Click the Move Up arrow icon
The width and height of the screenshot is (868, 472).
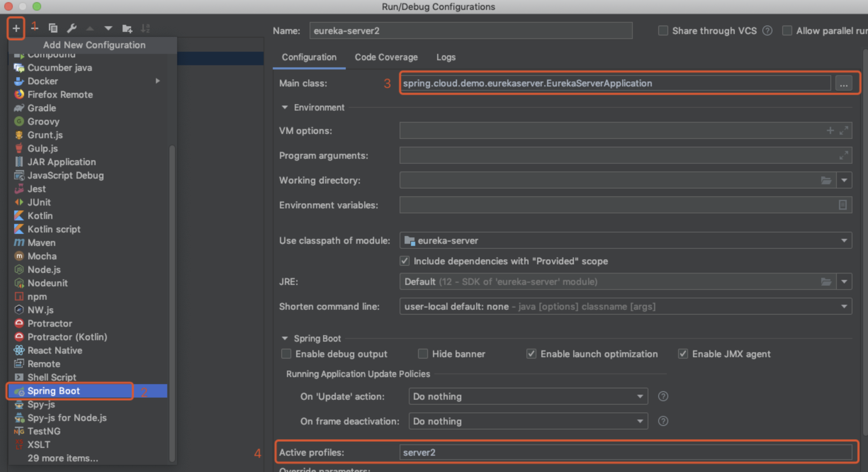pos(90,28)
